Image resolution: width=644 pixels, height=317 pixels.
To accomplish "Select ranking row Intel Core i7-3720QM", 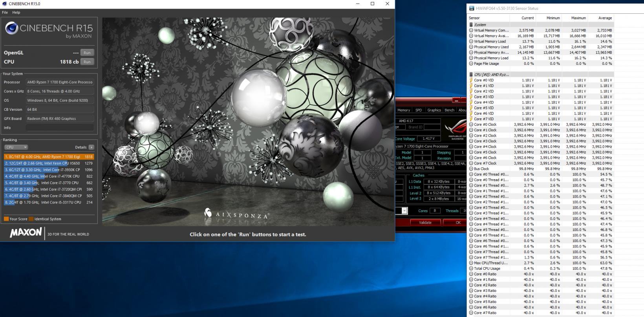I will [49, 189].
